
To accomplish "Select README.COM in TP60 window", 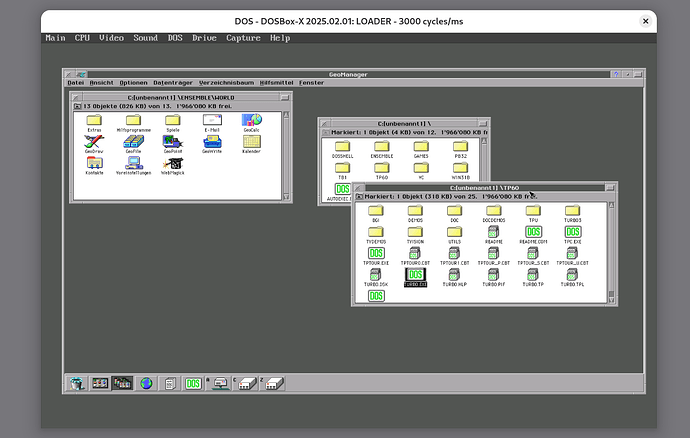I will point(533,235).
